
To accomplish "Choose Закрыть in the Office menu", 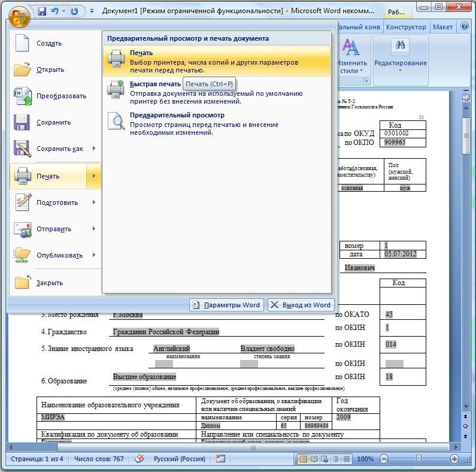I will click(56, 283).
